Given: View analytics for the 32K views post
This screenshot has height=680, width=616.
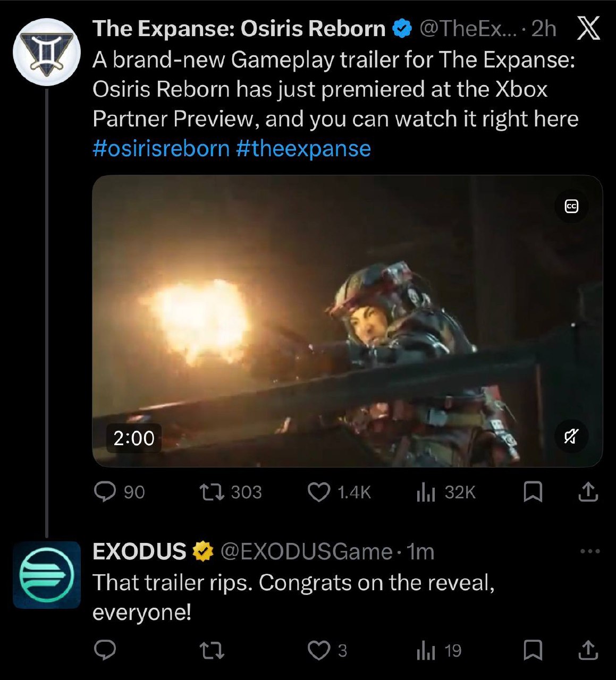Looking at the screenshot, I should click(426, 492).
